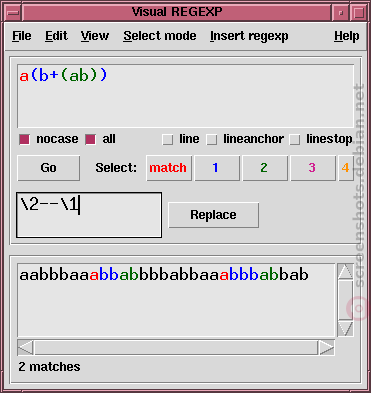Open the File menu
This screenshot has height=393, width=371.
pos(22,36)
